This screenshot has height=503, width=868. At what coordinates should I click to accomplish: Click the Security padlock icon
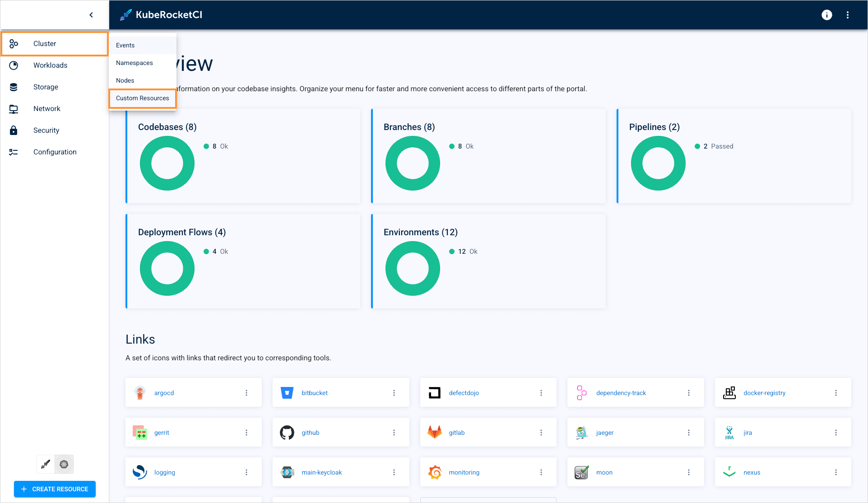(x=14, y=130)
